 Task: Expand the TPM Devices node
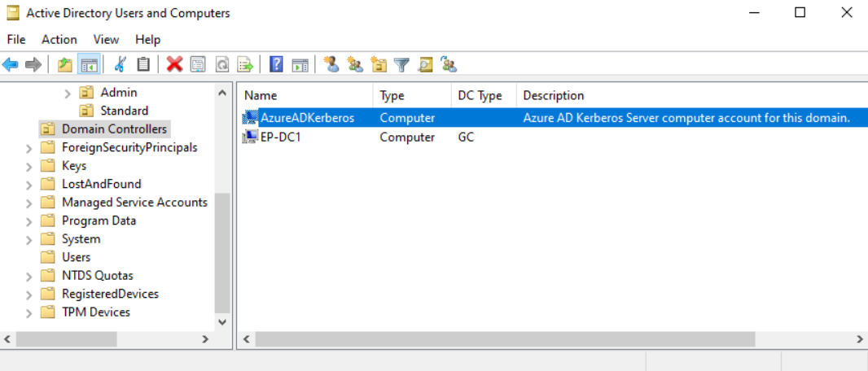tap(28, 312)
